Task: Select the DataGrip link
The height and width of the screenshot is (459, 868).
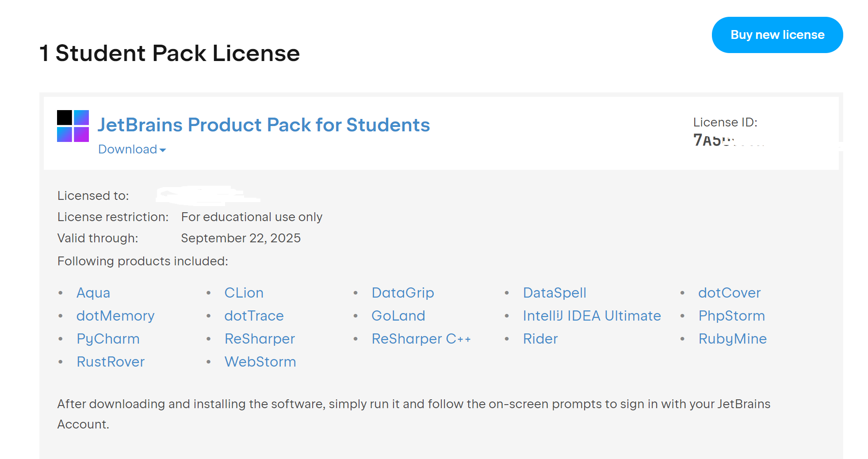Action: 402,293
